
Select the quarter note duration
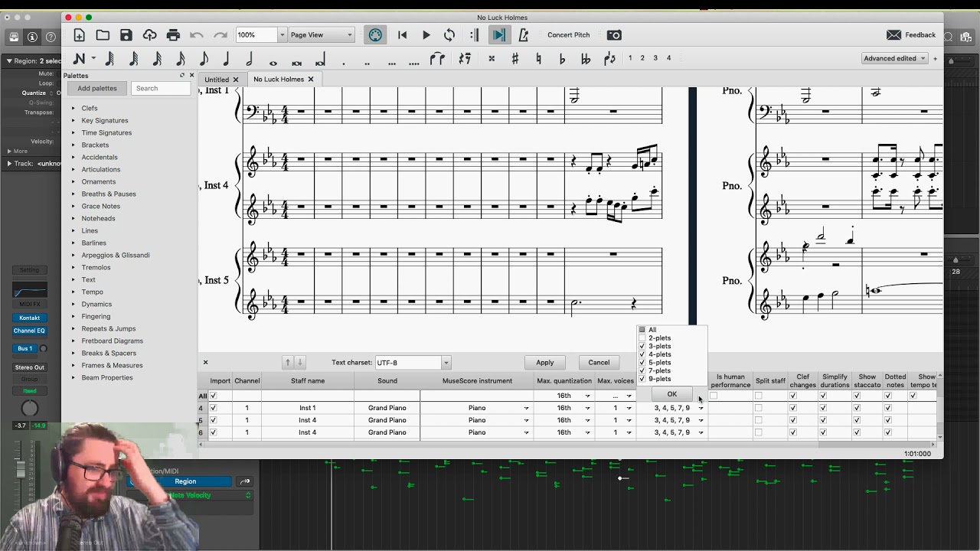227,59
